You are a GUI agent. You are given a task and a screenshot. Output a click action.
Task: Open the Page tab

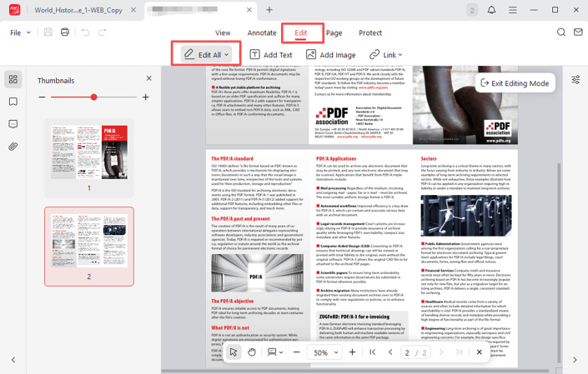pos(334,33)
